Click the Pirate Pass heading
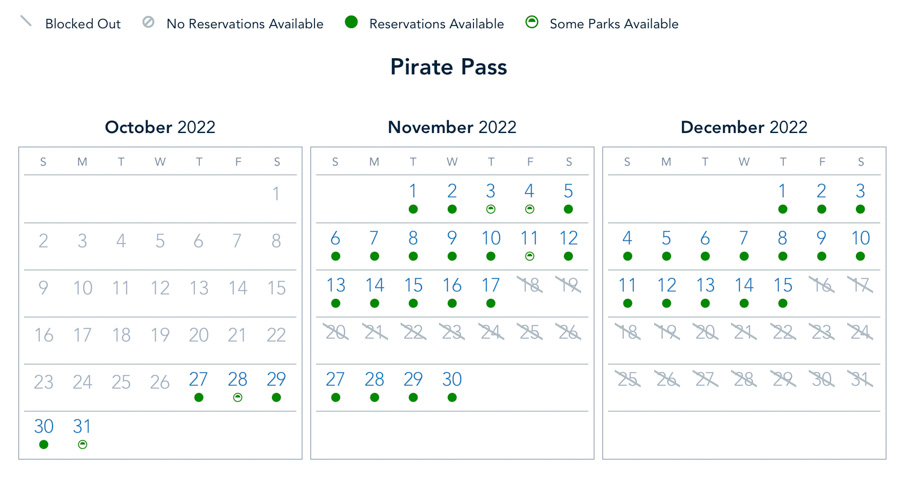The width and height of the screenshot is (900, 477). tap(449, 68)
